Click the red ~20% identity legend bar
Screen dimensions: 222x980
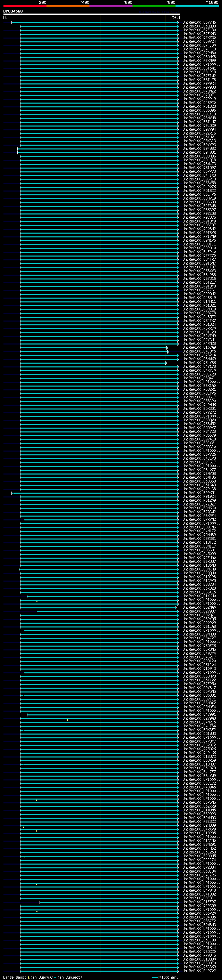(25, 6)
